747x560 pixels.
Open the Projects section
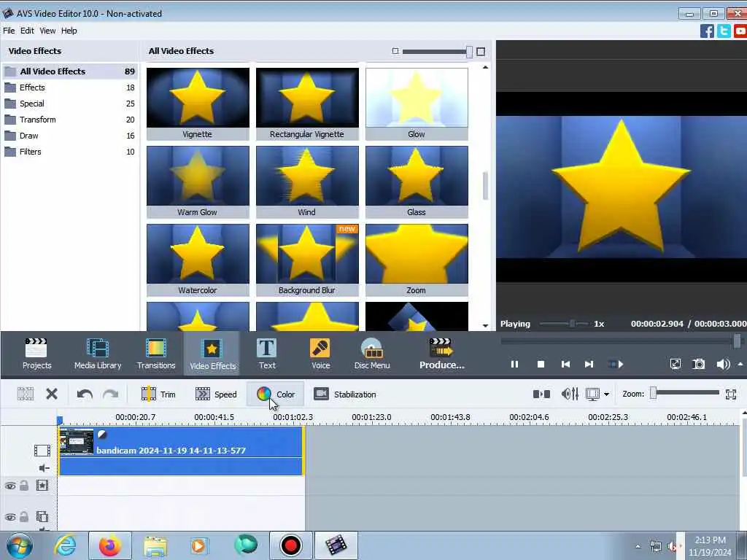coord(36,354)
